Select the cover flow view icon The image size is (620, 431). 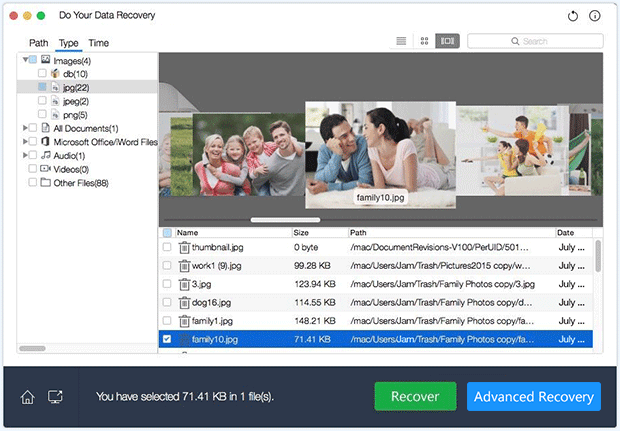coord(447,41)
